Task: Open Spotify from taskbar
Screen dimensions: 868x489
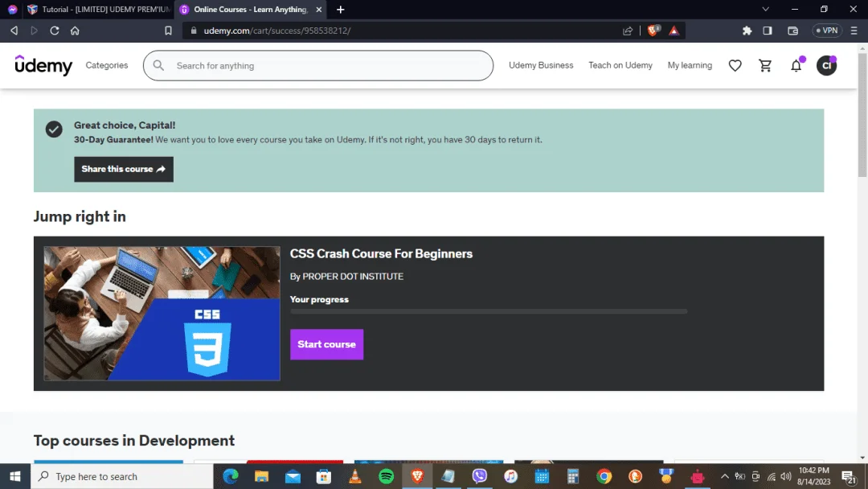Action: [x=386, y=476]
